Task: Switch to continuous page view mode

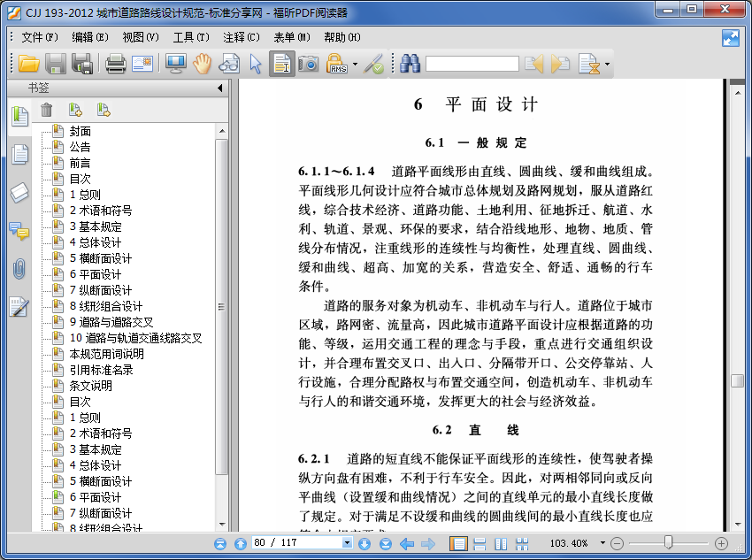Action: click(480, 543)
